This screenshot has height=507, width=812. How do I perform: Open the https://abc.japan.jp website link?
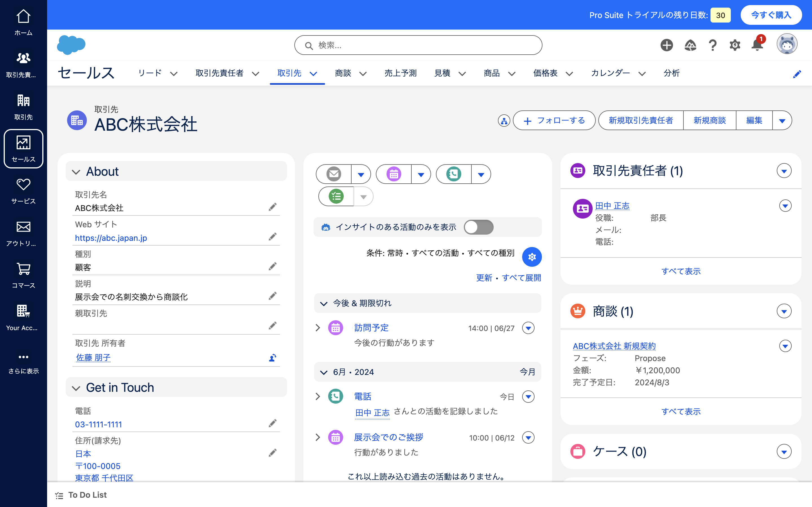tap(111, 238)
